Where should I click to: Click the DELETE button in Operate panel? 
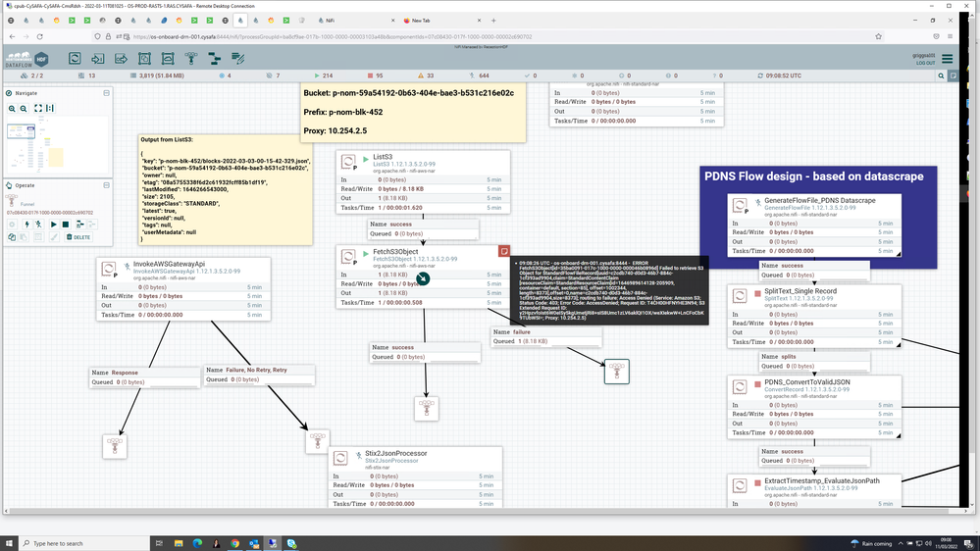(78, 237)
